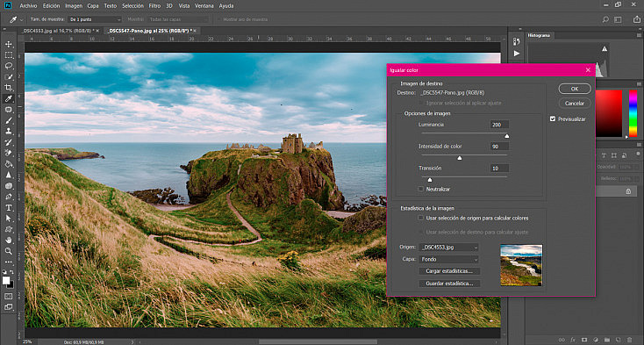
Task: Select the Quick Selection tool
Action: [8, 76]
